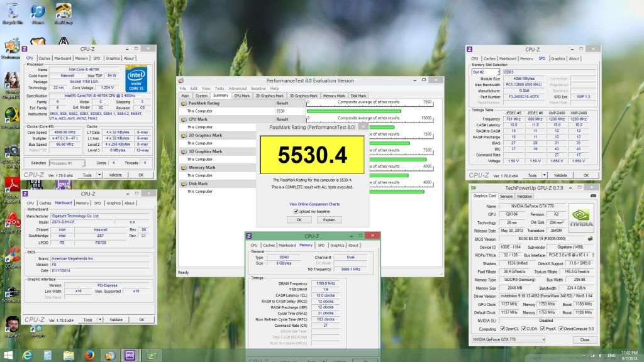Click Explain in the PassMark Rating dialog
Viewport: 644px width, 362px height.
tap(329, 220)
